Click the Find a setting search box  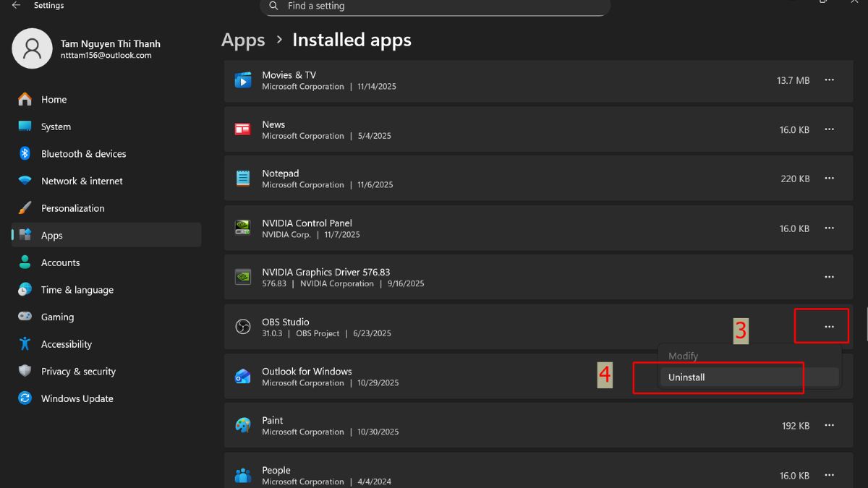[x=434, y=7]
